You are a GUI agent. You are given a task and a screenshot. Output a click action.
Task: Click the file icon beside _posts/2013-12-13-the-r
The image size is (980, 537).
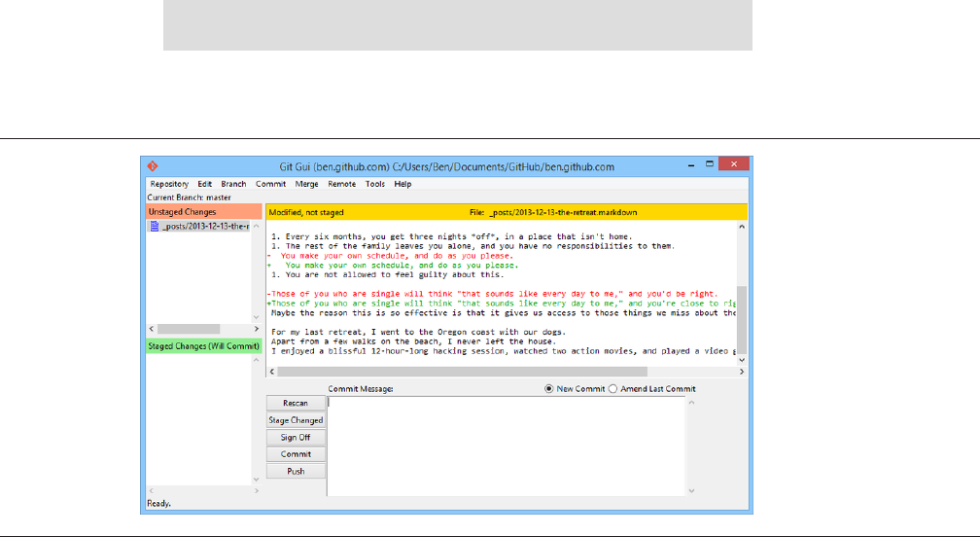155,227
